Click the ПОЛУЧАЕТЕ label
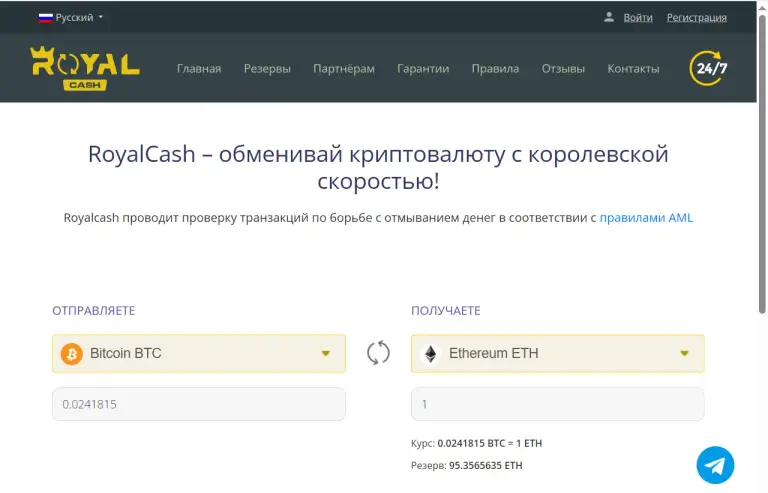This screenshot has width=768, height=493. point(446,311)
